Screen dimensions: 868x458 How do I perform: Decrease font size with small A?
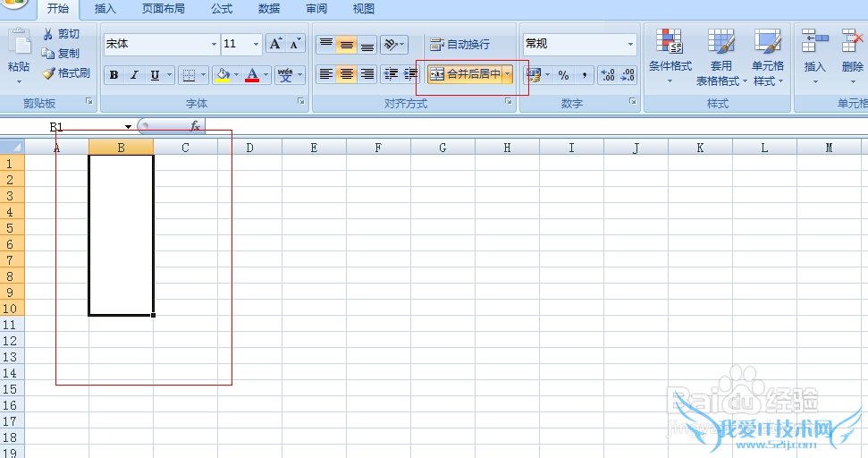coord(295,44)
